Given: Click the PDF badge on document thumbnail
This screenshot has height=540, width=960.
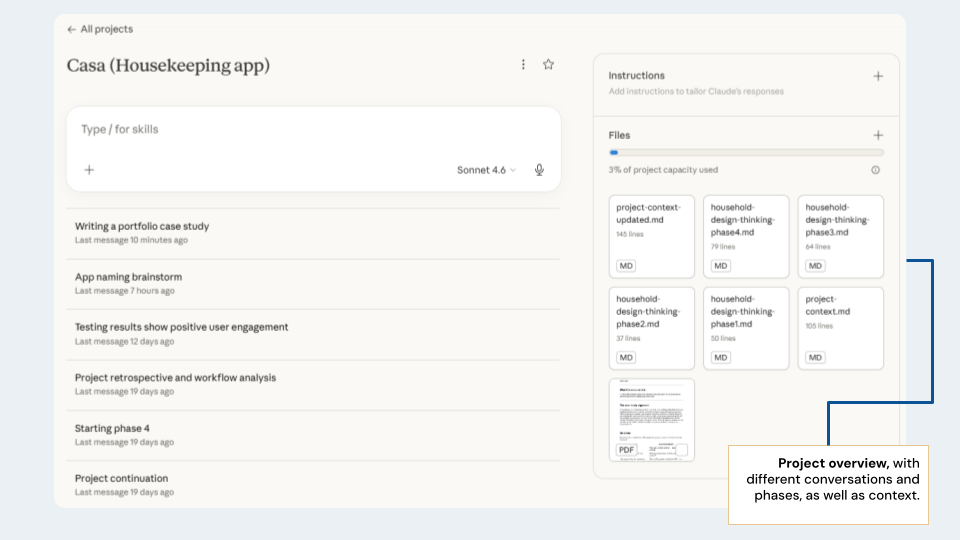Looking at the screenshot, I should coord(626,450).
